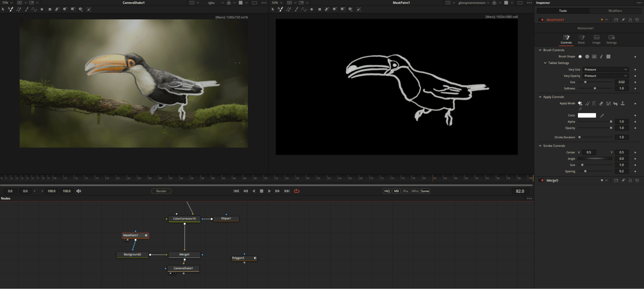
Task: Select the circle paint tool in left viewer toolbar
Action: point(42,9)
